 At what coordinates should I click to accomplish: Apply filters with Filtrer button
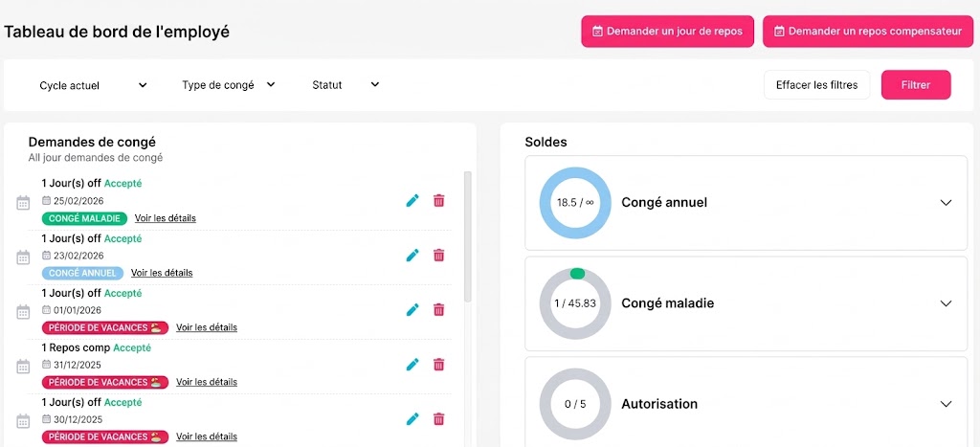pyautogui.click(x=916, y=85)
